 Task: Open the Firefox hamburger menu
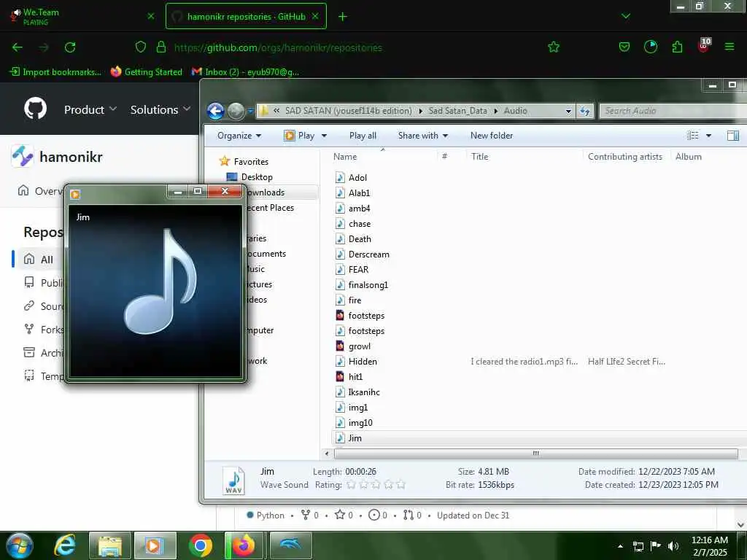(729, 47)
